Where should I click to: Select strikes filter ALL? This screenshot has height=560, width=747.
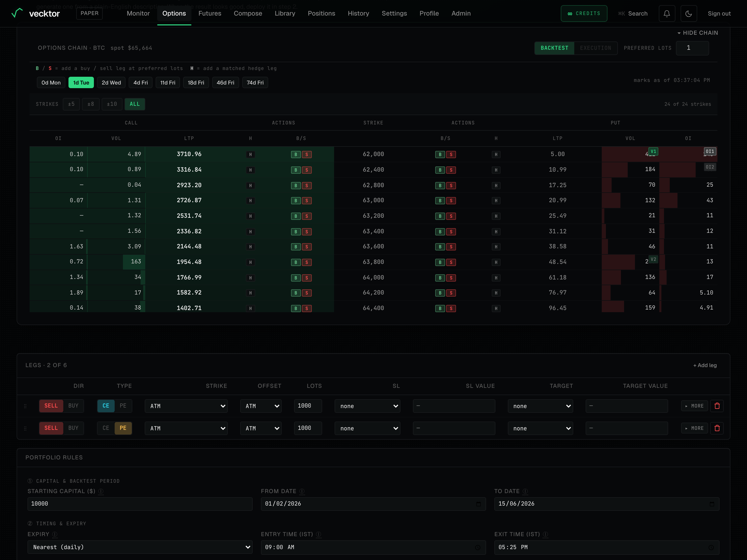pyautogui.click(x=135, y=104)
